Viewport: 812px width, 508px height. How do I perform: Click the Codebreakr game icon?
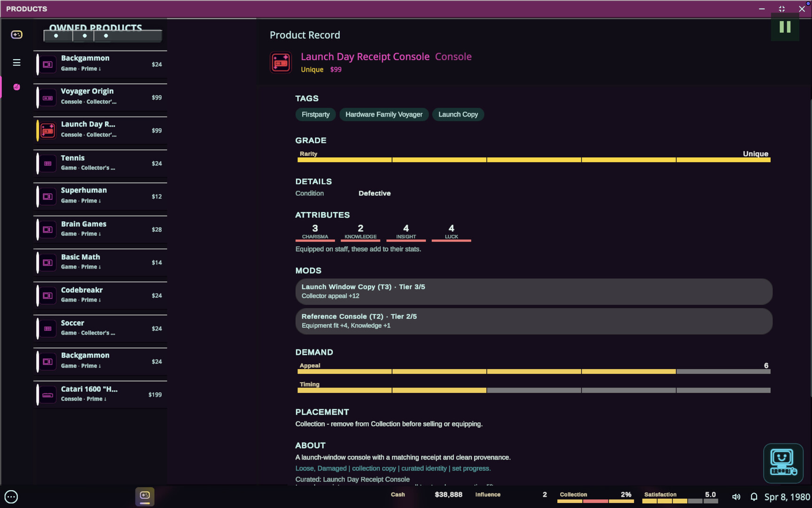tap(47, 295)
